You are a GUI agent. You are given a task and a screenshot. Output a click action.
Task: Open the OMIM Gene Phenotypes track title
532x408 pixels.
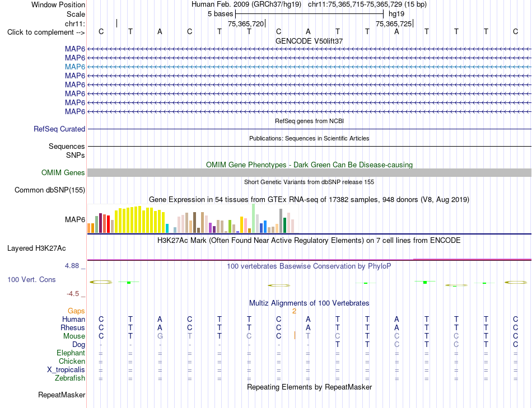click(309, 165)
